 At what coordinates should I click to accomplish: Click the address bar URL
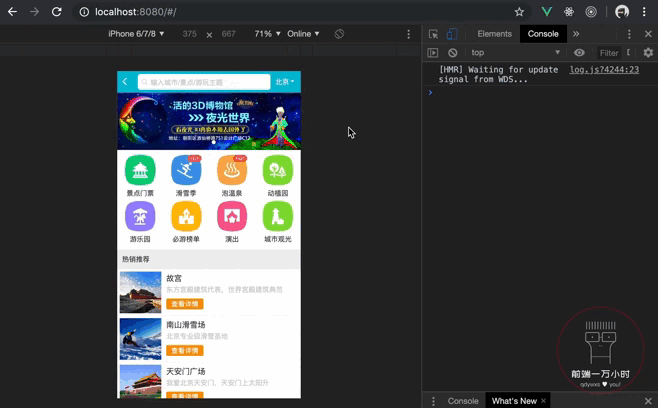[x=136, y=12]
